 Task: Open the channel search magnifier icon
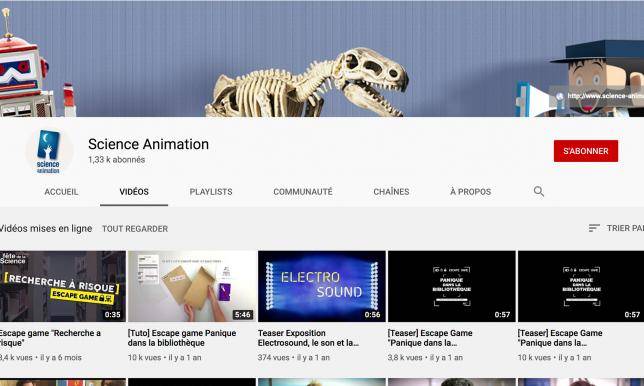538,191
